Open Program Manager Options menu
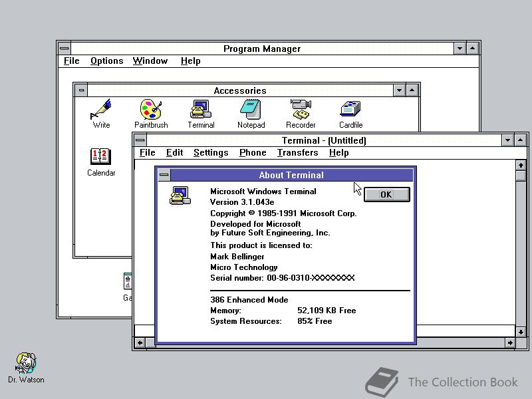This screenshot has height=399, width=532. (107, 61)
